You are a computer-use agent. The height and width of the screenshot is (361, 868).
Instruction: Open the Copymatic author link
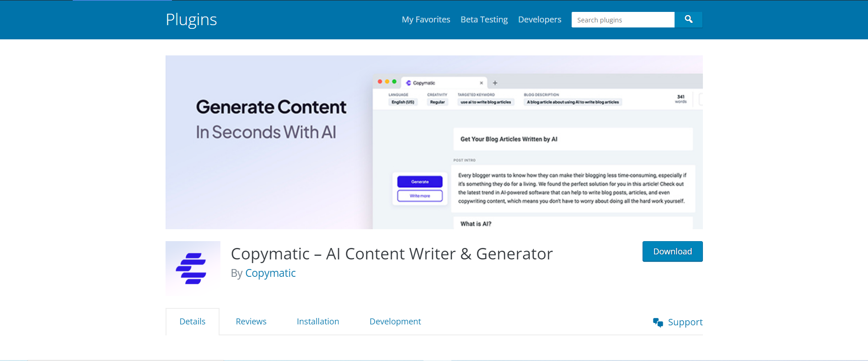pos(270,273)
